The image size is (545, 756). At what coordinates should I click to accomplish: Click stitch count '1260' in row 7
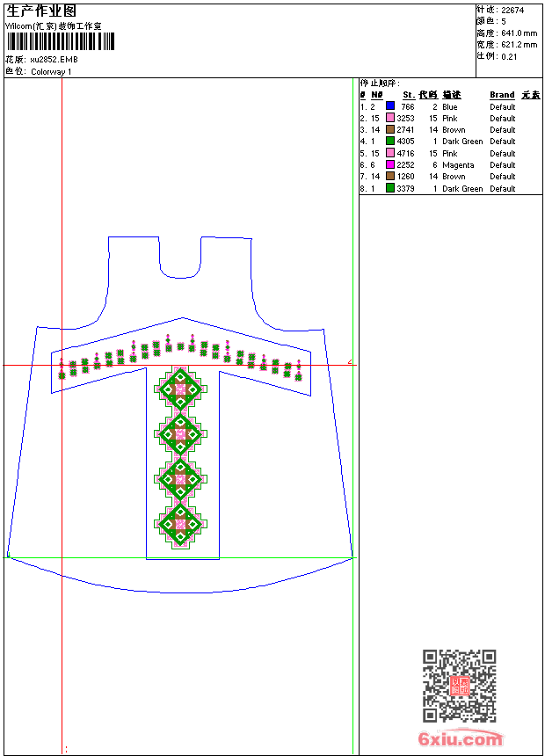coord(405,177)
